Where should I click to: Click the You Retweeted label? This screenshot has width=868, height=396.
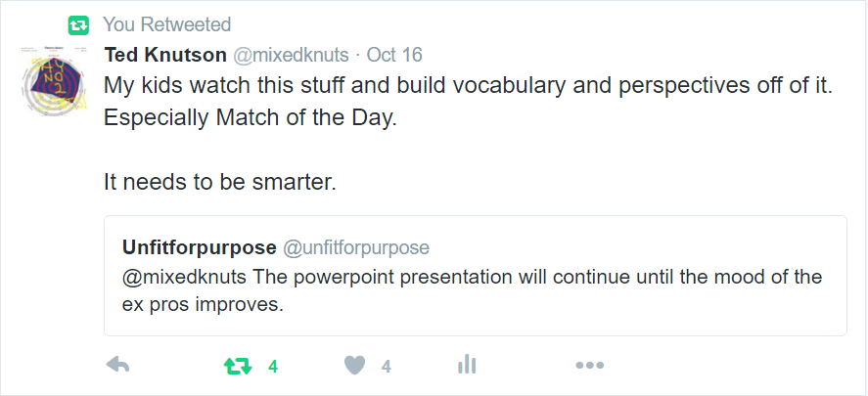pos(167,24)
